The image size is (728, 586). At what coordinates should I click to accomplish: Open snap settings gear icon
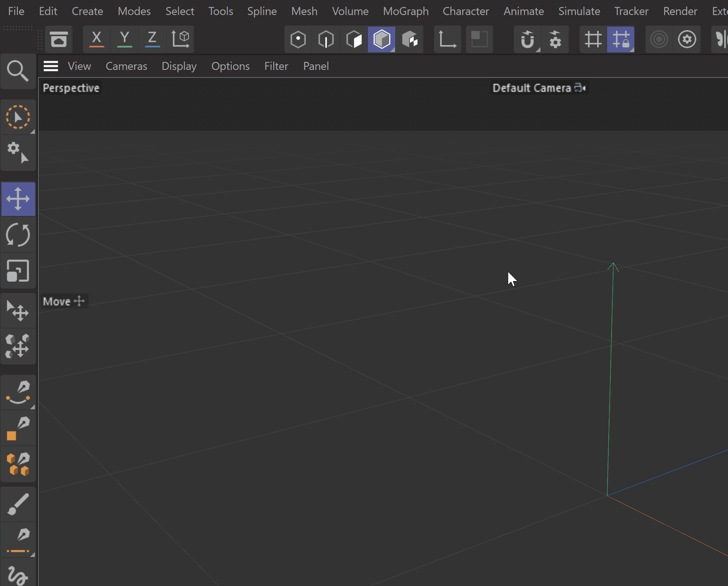(x=555, y=40)
